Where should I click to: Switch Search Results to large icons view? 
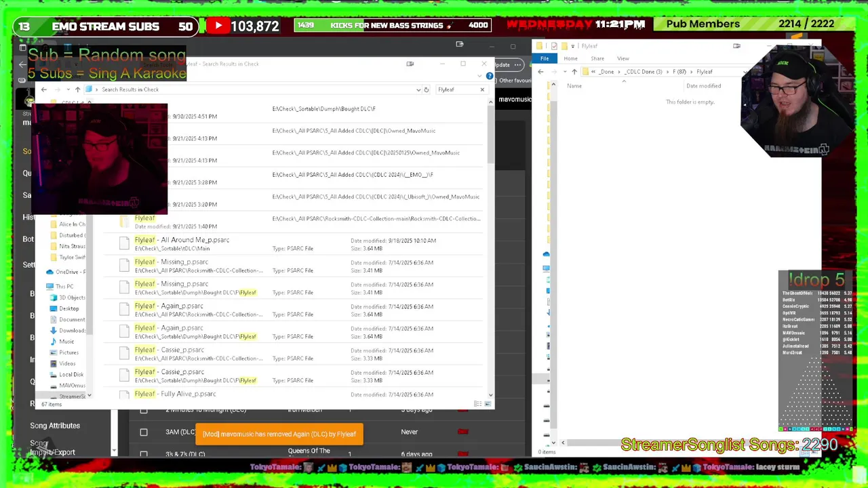[x=487, y=404]
